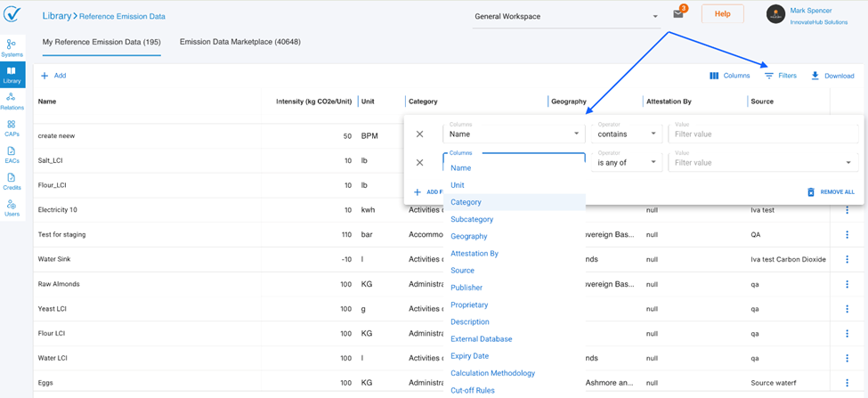The image size is (868, 398).
Task: Choose Geography in the columns list
Action: click(468, 236)
